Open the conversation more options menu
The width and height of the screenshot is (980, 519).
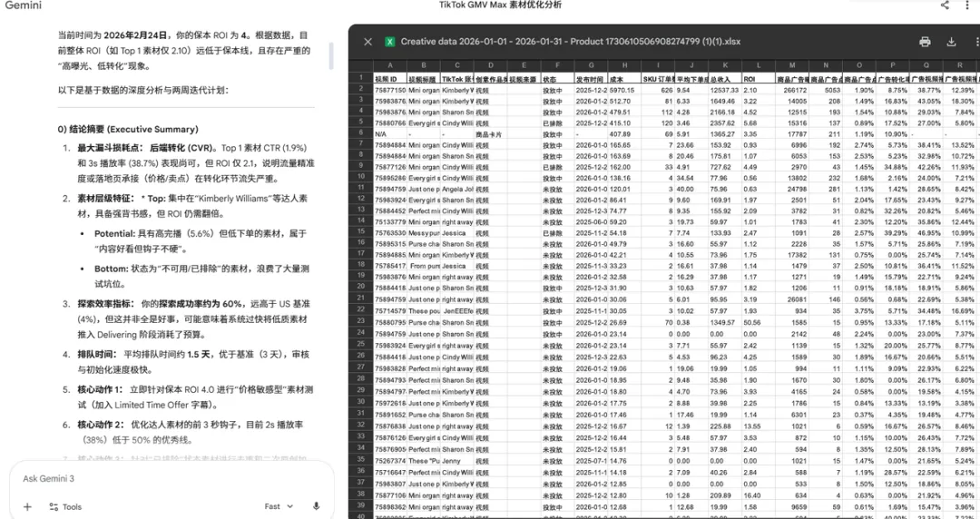(x=967, y=5)
